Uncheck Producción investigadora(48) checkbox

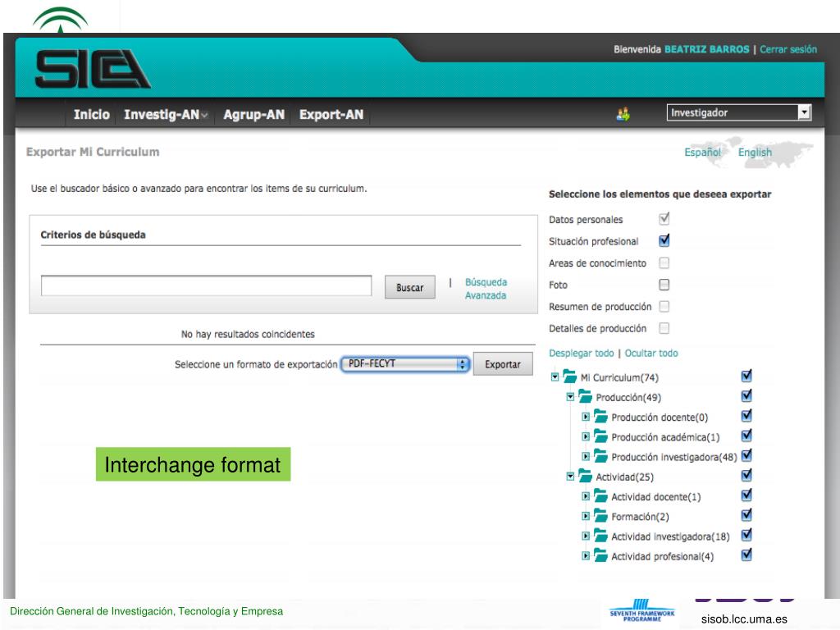pos(746,455)
